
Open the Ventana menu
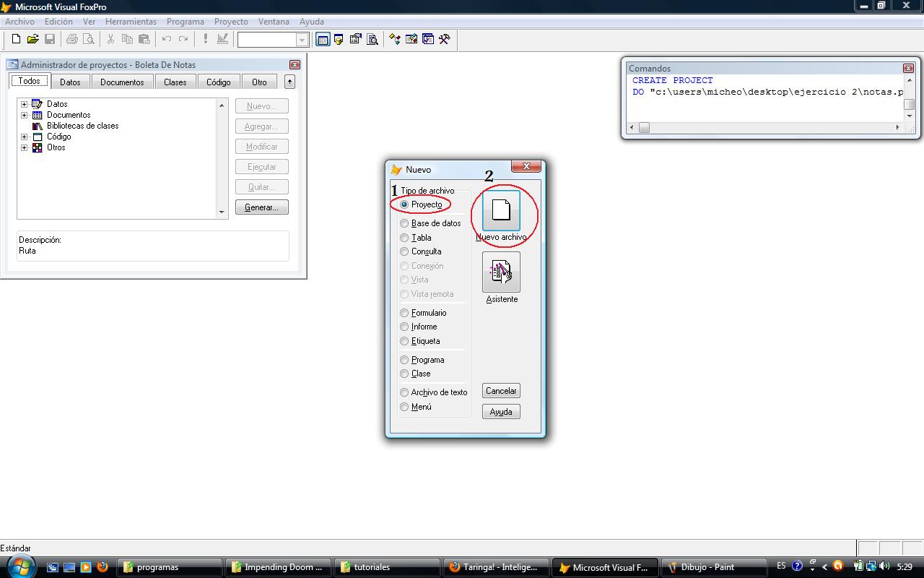[x=274, y=22]
